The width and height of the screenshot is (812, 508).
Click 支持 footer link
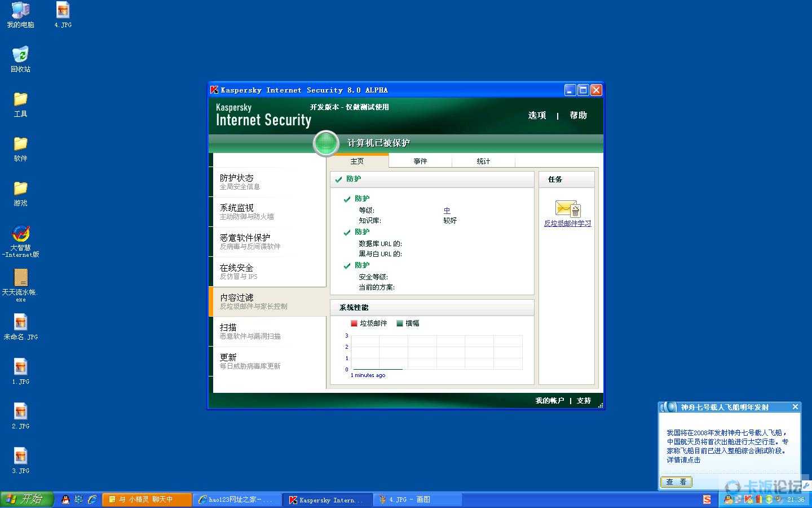pos(584,401)
